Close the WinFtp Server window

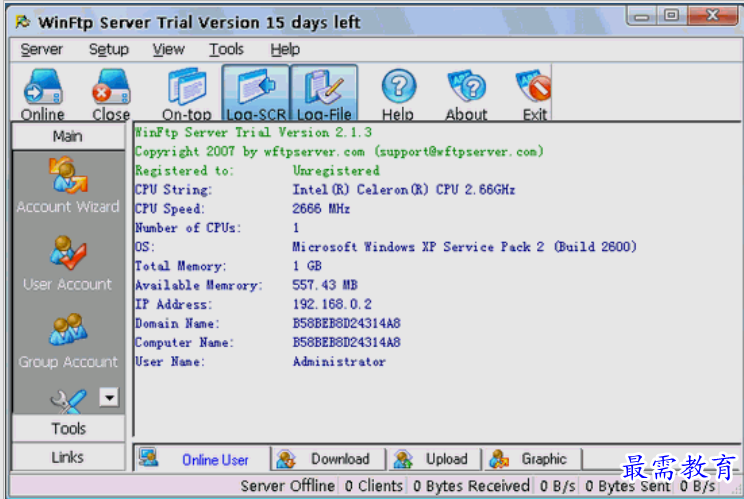coord(713,15)
